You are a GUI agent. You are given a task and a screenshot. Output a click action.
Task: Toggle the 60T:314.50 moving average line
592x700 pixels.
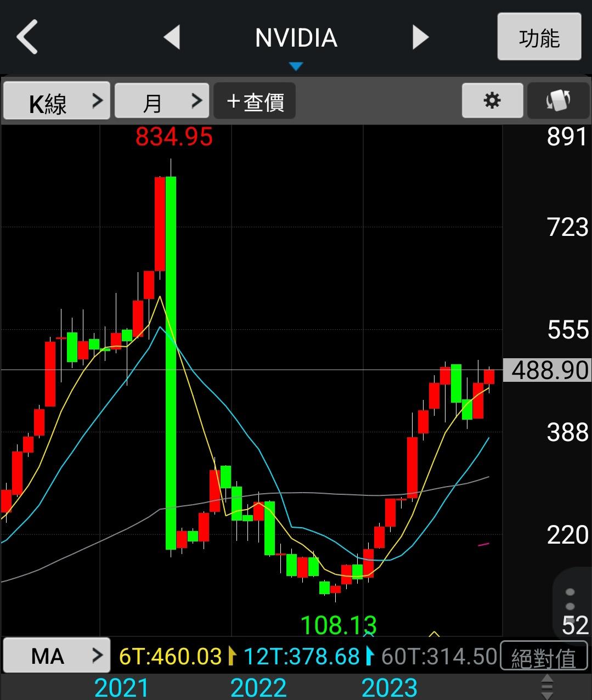[439, 656]
